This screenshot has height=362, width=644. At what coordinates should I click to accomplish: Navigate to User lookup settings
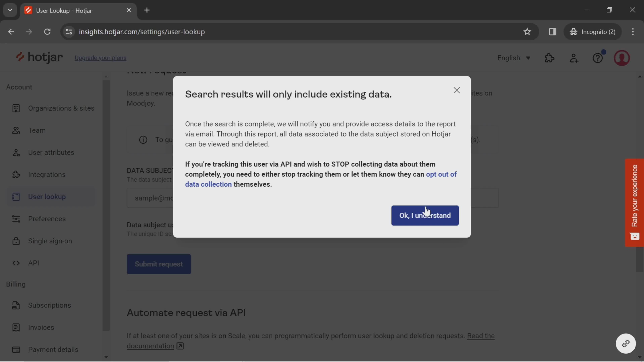pyautogui.click(x=46, y=196)
